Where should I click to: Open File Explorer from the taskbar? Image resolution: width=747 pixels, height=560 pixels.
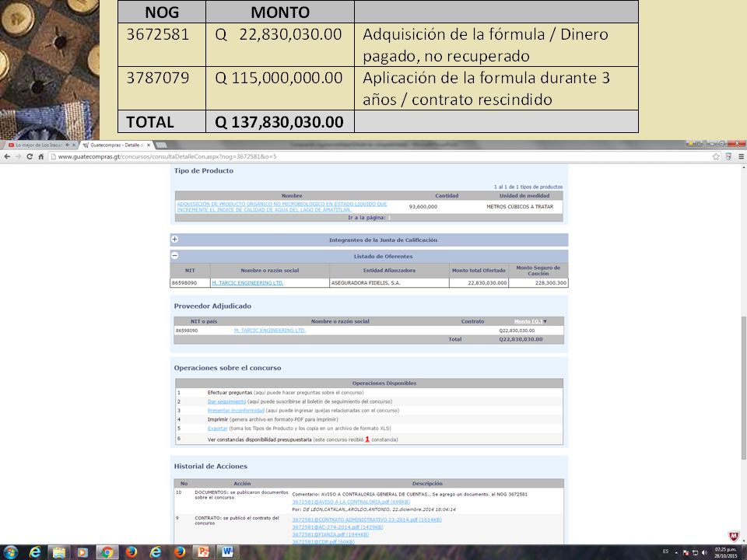[59, 552]
